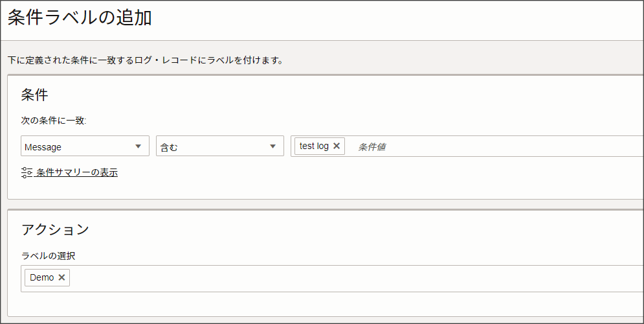Select the "Demo" chip text

coord(41,277)
